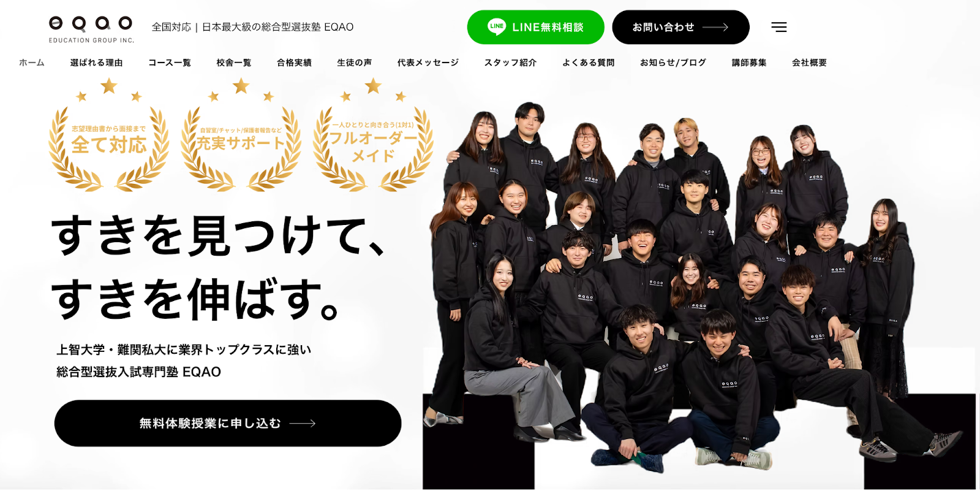Click the arrow on 無料体験授業に申し込む button
The image size is (980, 496).
tap(303, 423)
